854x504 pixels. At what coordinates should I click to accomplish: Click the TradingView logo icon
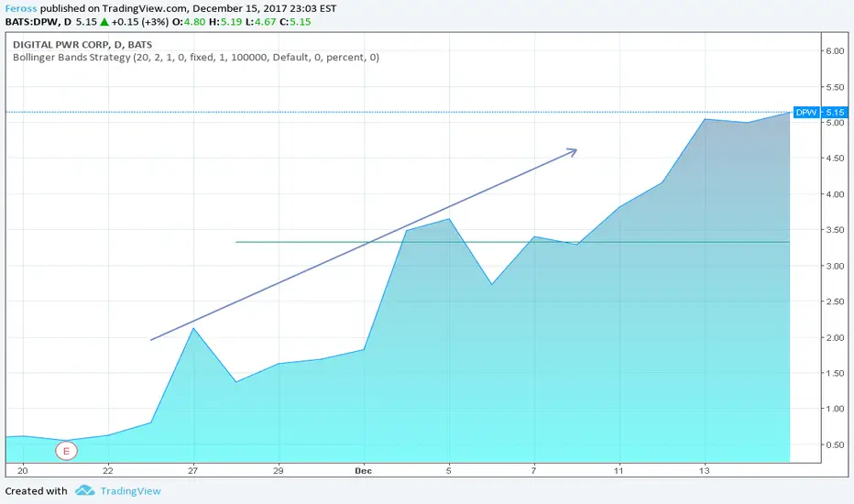click(x=85, y=490)
